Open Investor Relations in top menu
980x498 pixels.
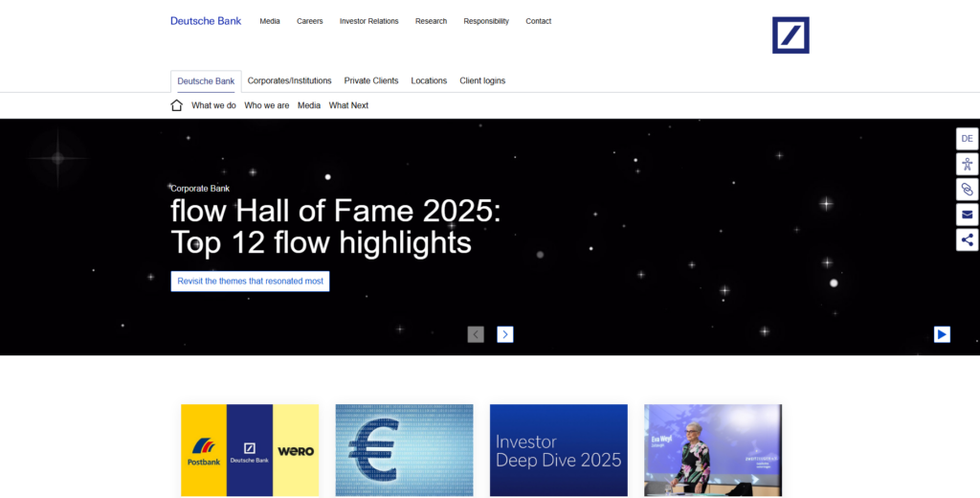tap(368, 21)
